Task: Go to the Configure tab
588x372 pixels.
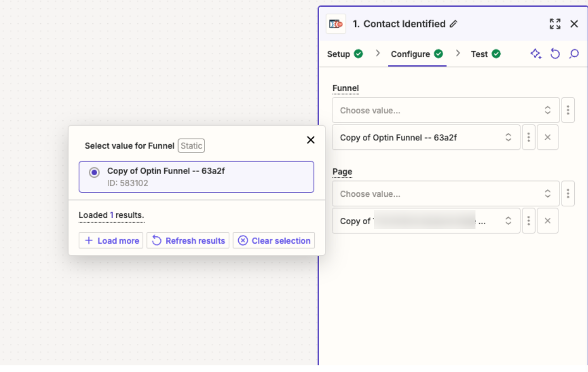Action: (416, 54)
